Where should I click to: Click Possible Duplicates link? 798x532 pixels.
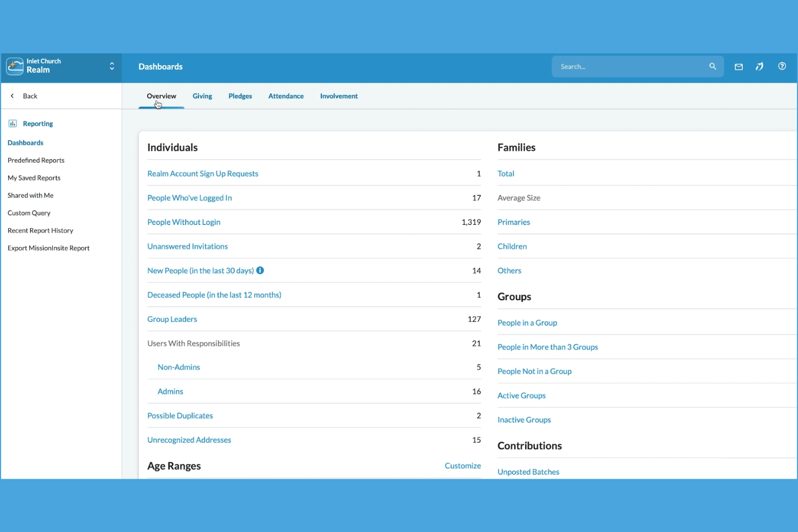pyautogui.click(x=180, y=416)
